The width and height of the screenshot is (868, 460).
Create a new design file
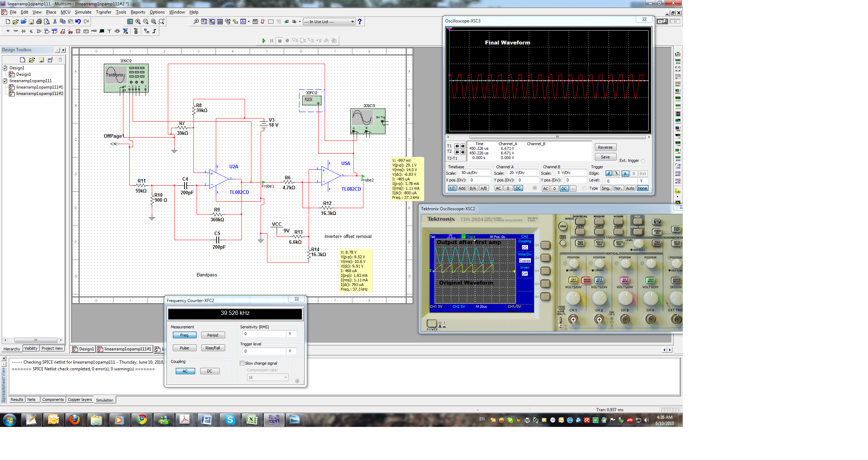(x=8, y=22)
